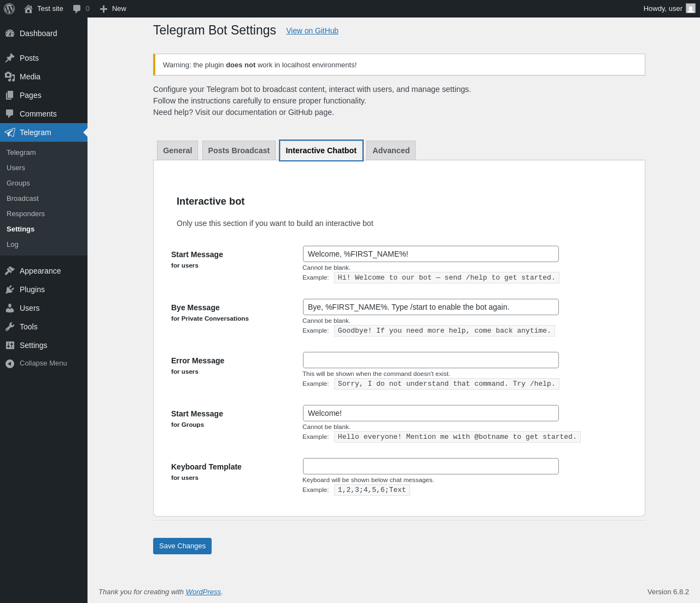Click example 'Hello everyone! Mention me'
The width and height of the screenshot is (700, 603).
[x=457, y=437]
